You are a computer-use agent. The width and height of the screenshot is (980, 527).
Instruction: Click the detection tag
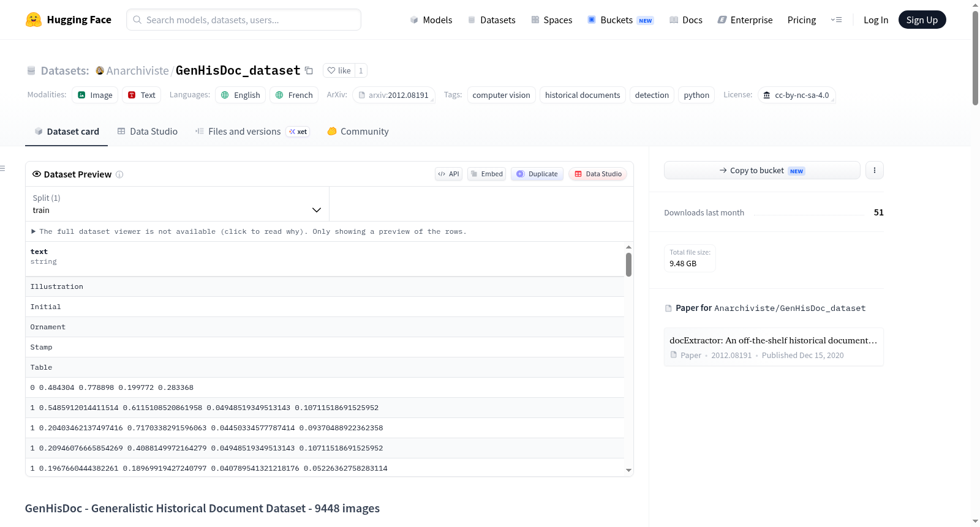coord(652,95)
